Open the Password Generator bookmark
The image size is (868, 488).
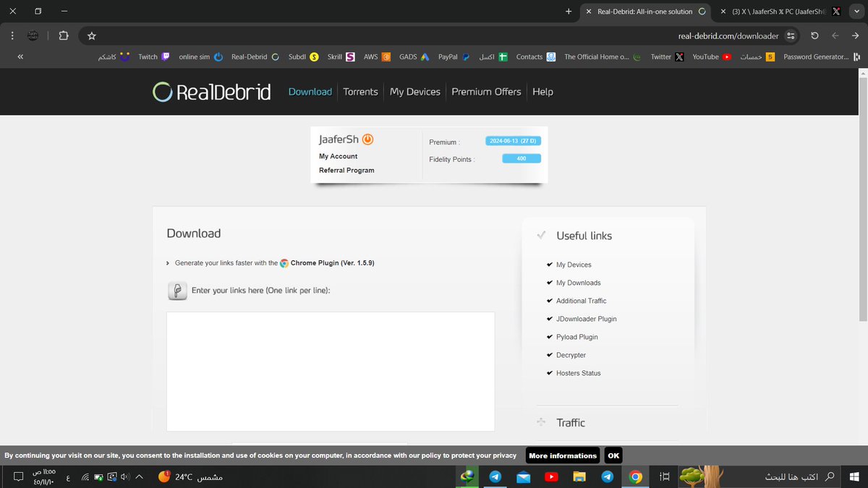point(822,56)
